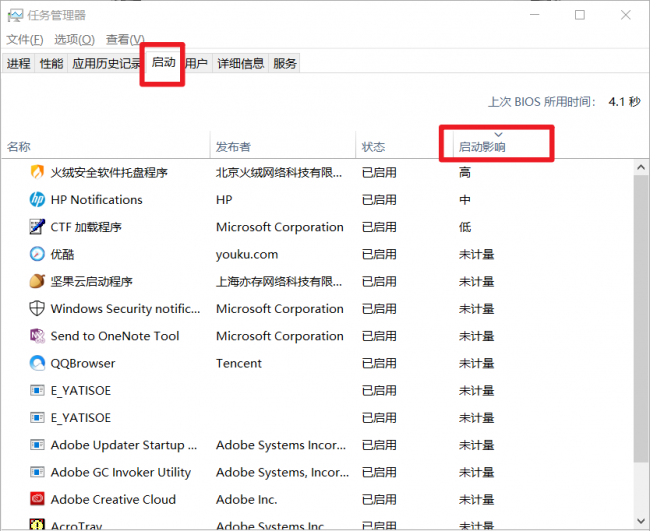
Task: Select the 火绒安全软件托盘程序 flame icon
Action: [37, 172]
